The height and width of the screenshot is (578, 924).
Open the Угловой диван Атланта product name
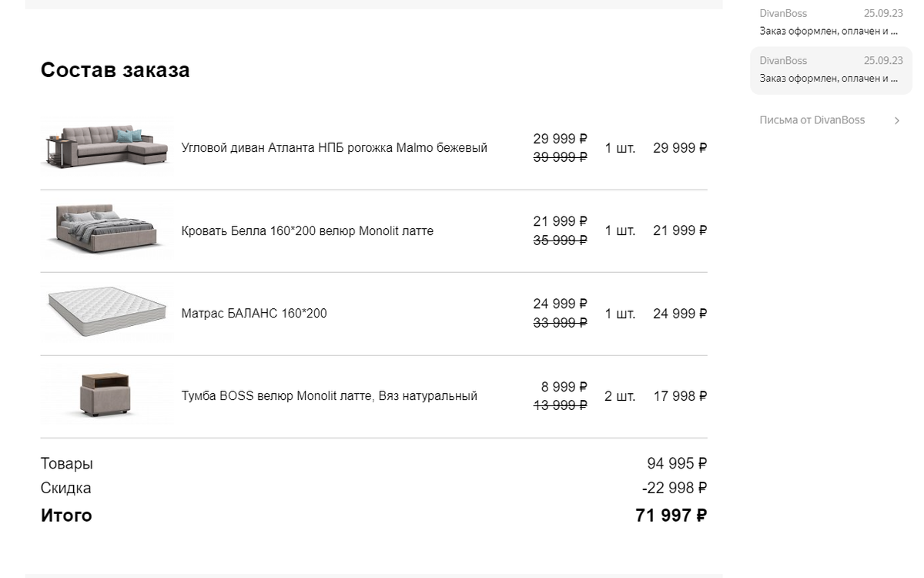(334, 148)
